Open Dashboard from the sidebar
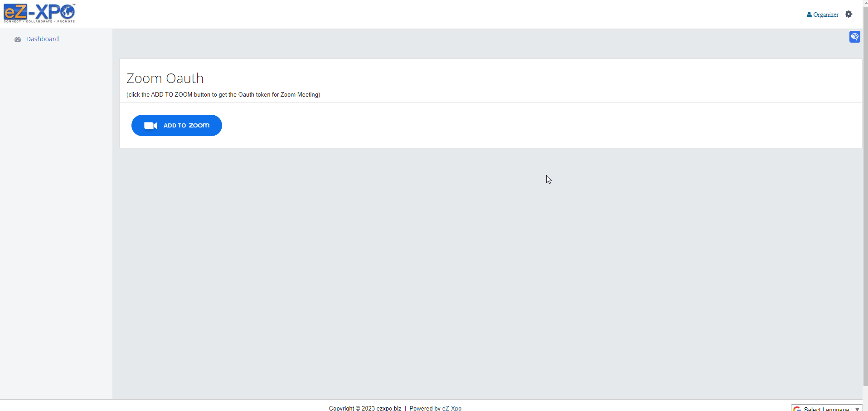Screen dimensions: 868x411 43,39
